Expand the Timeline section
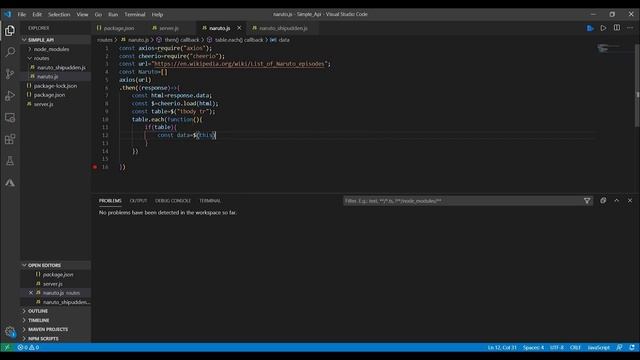The width and height of the screenshot is (640, 360). coord(56,320)
